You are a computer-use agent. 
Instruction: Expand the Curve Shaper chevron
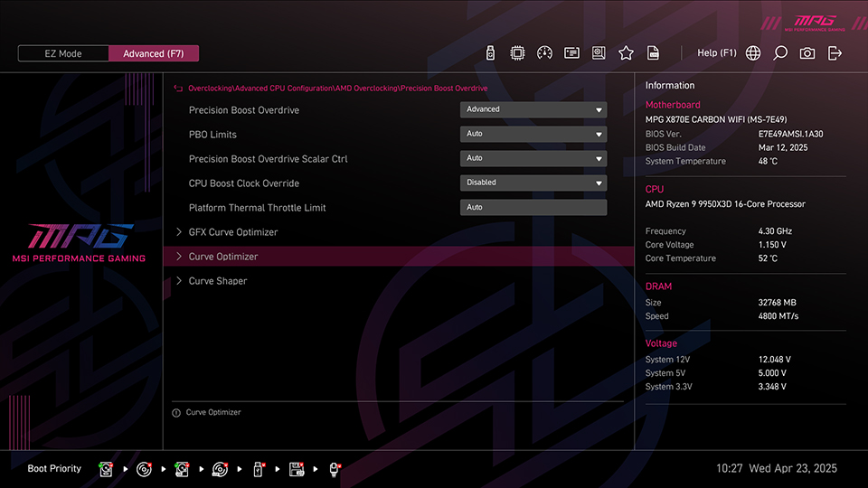click(179, 280)
